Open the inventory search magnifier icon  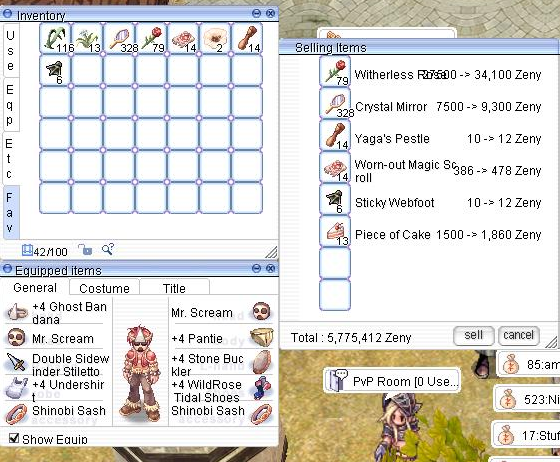[x=108, y=249]
